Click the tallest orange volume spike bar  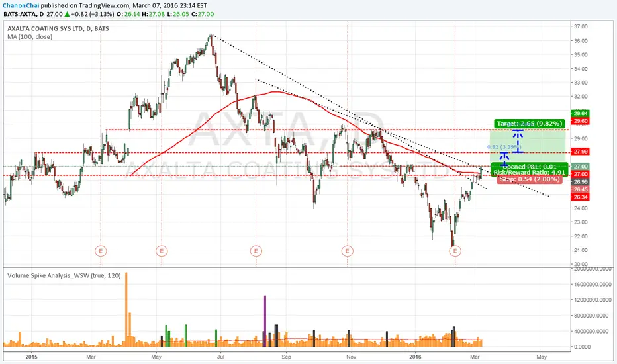click(126, 309)
